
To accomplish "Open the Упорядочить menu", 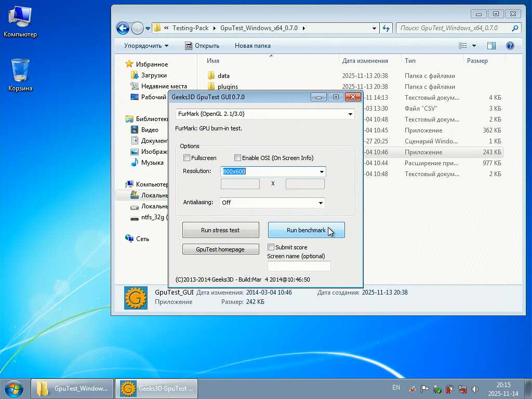I will pos(146,46).
